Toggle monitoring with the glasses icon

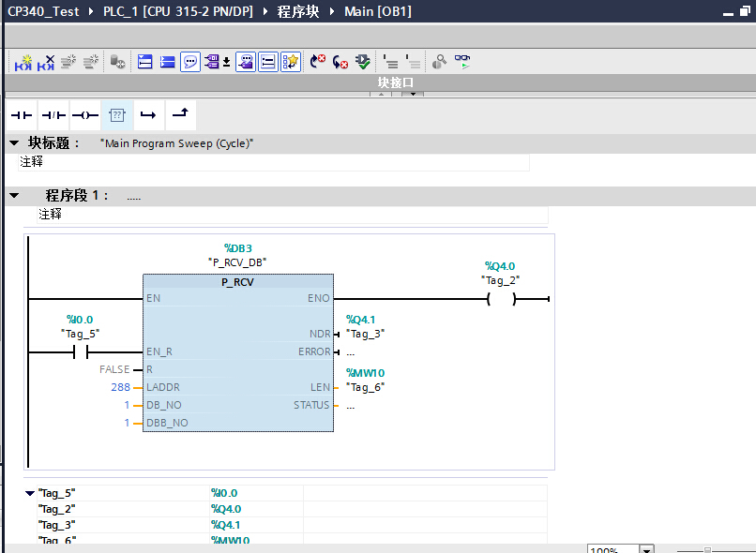(461, 62)
